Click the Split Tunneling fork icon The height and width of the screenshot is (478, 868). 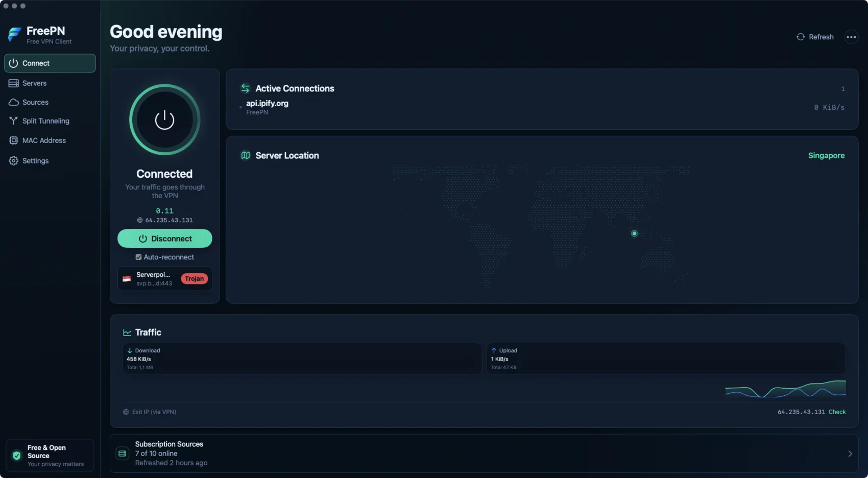tap(14, 121)
